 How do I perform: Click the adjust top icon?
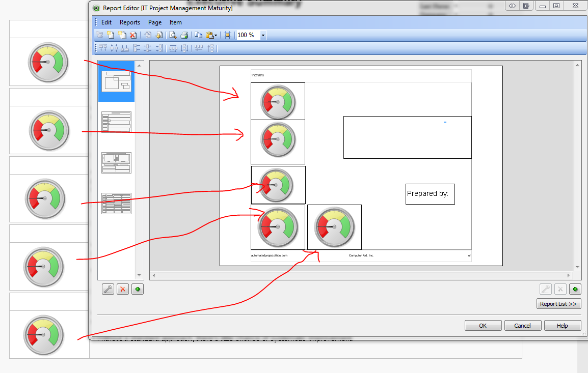point(210,48)
